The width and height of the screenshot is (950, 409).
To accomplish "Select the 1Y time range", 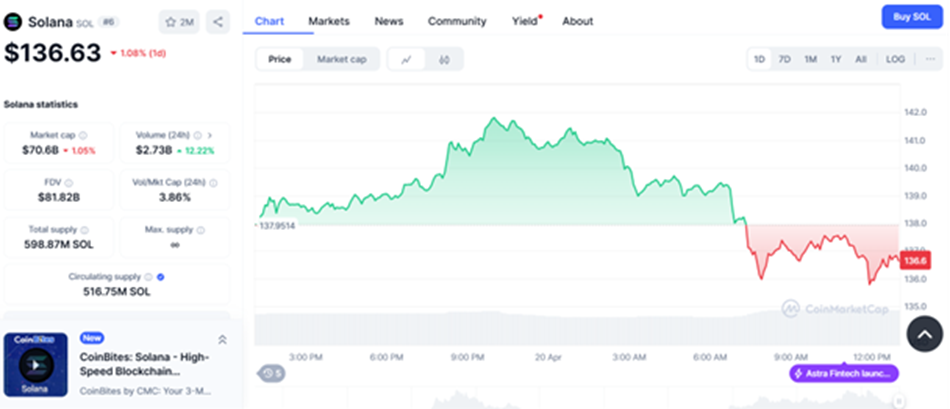I will click(x=836, y=59).
